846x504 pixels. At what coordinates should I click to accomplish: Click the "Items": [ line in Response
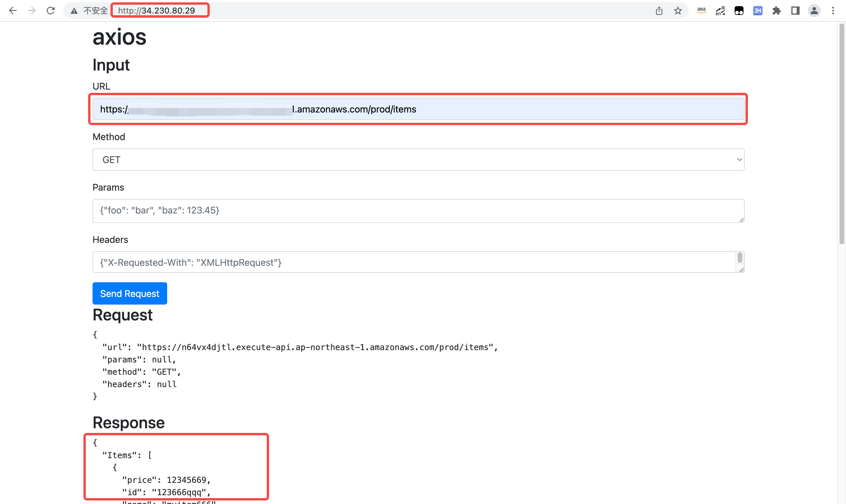[127, 455]
